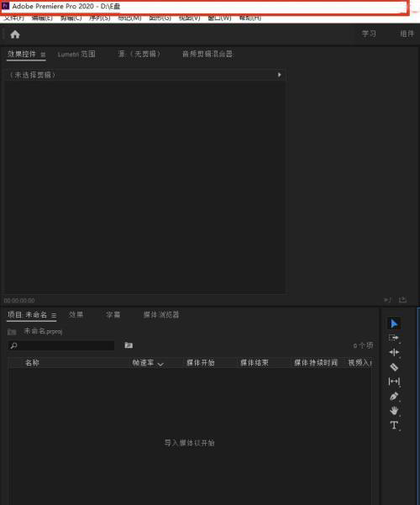The width and height of the screenshot is (420, 505).
Task: Open the 窗口(W) menu
Action: click(x=220, y=18)
